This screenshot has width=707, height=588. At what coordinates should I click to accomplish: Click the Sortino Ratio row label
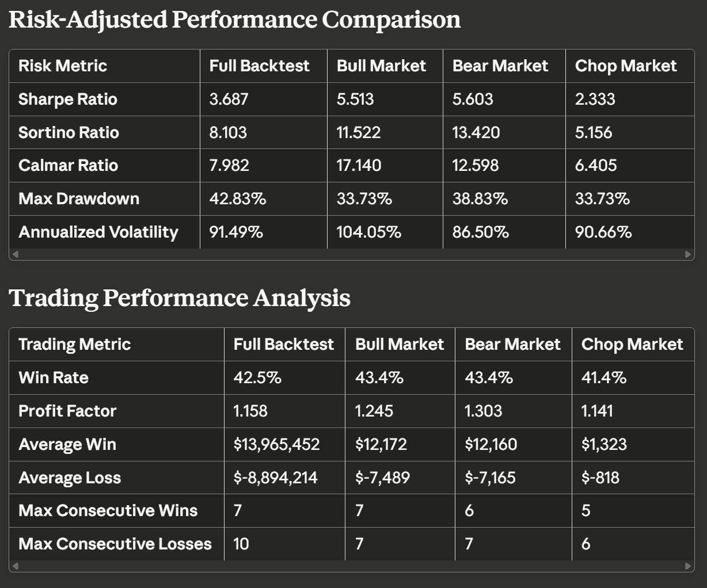tap(69, 132)
